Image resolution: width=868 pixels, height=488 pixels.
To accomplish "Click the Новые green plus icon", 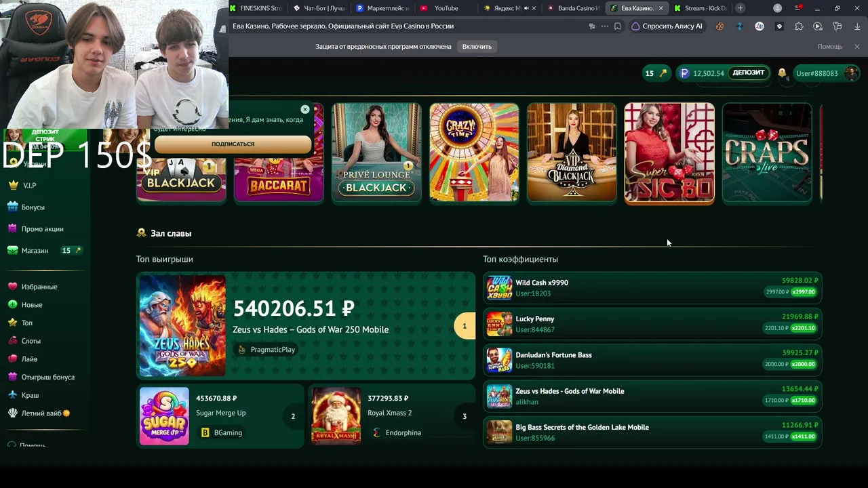I will coord(13,304).
